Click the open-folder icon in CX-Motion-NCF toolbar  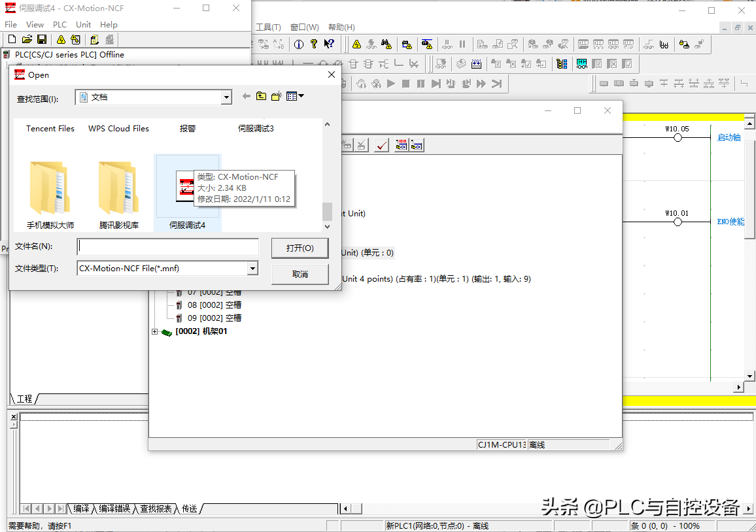pos(27,40)
